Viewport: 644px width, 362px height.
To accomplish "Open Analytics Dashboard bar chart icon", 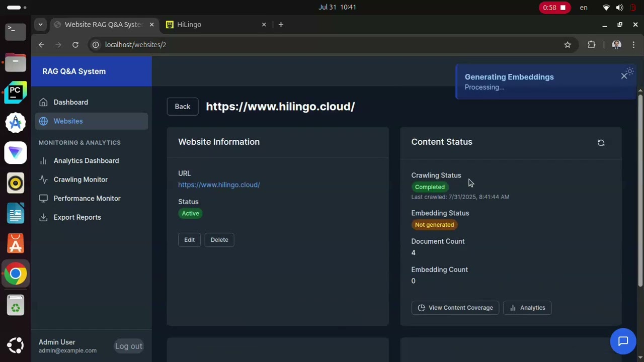I will pyautogui.click(x=43, y=161).
